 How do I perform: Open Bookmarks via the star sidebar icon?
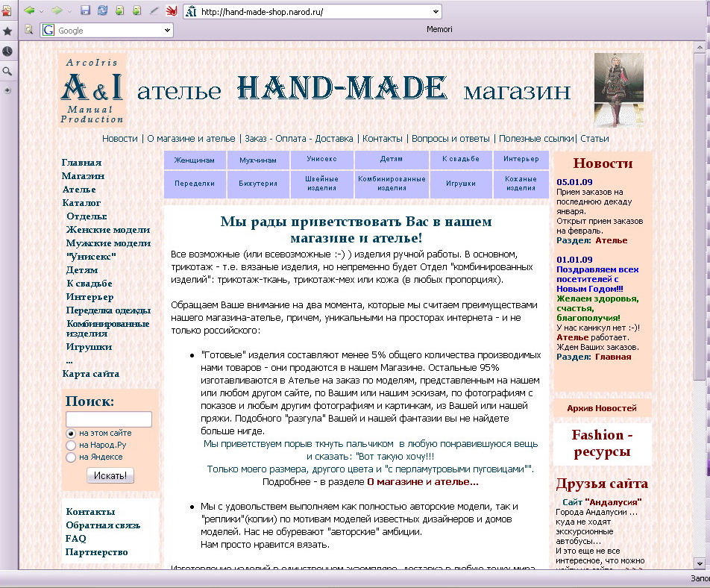tap(8, 31)
